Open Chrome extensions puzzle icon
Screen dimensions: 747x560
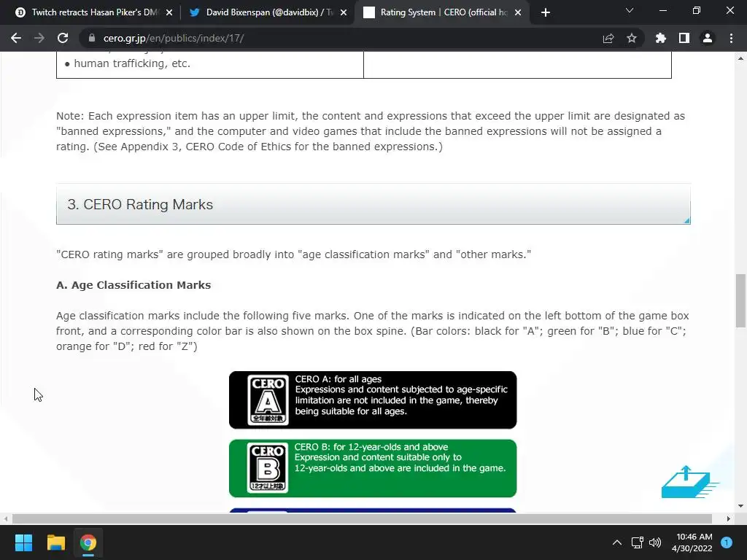(661, 38)
